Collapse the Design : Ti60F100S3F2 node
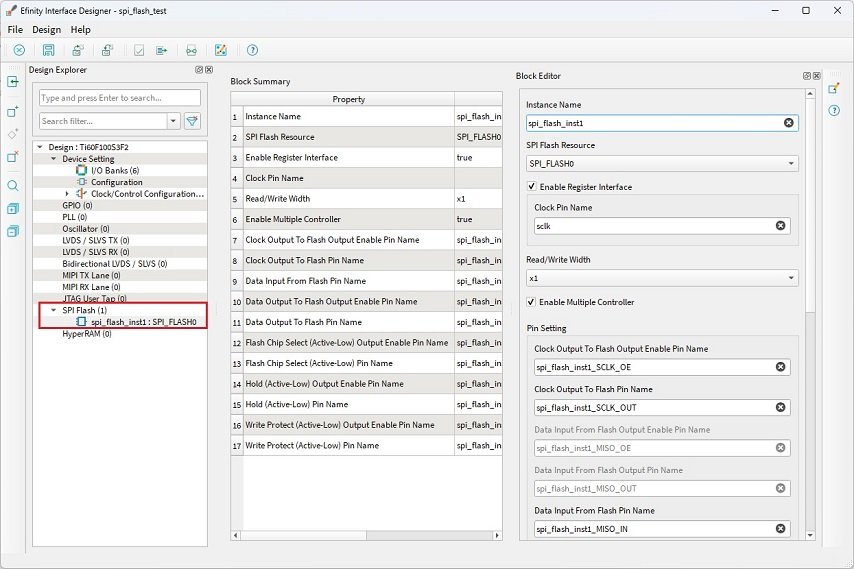The image size is (854, 569). [40, 147]
